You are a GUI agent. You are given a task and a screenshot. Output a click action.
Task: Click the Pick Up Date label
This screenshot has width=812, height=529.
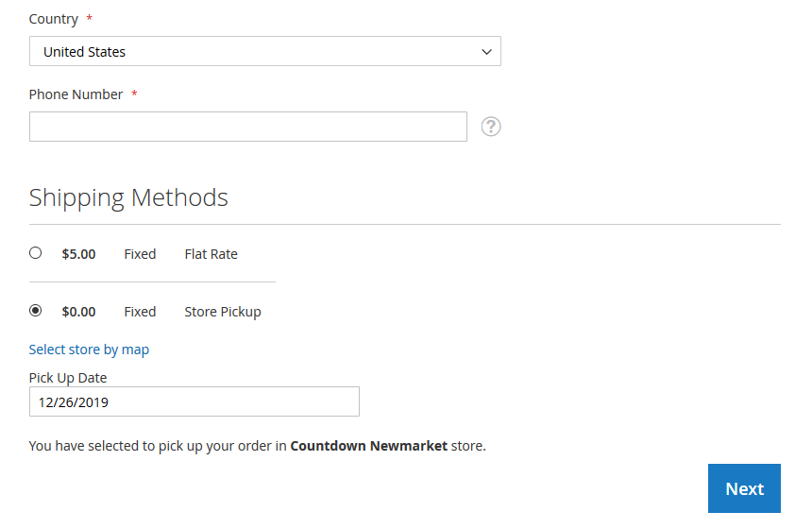coord(68,378)
